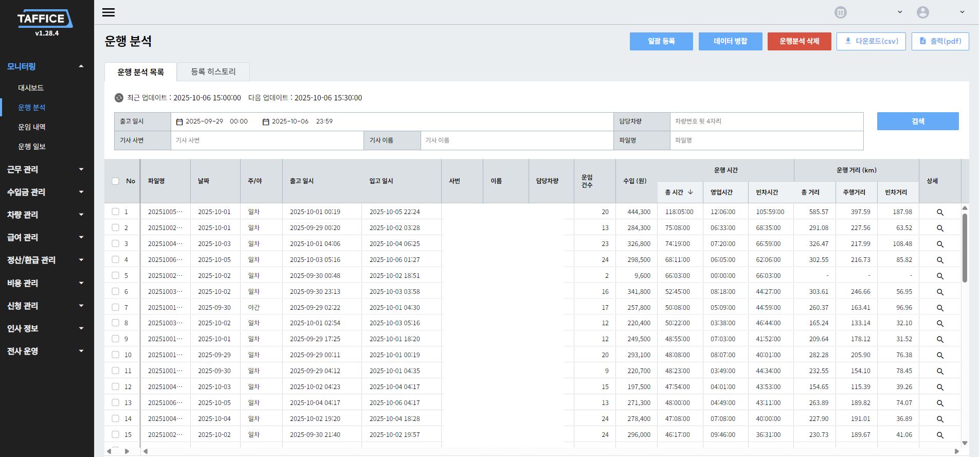
Task: Expand the 급여 관리 sidebar menu
Action: click(45, 237)
